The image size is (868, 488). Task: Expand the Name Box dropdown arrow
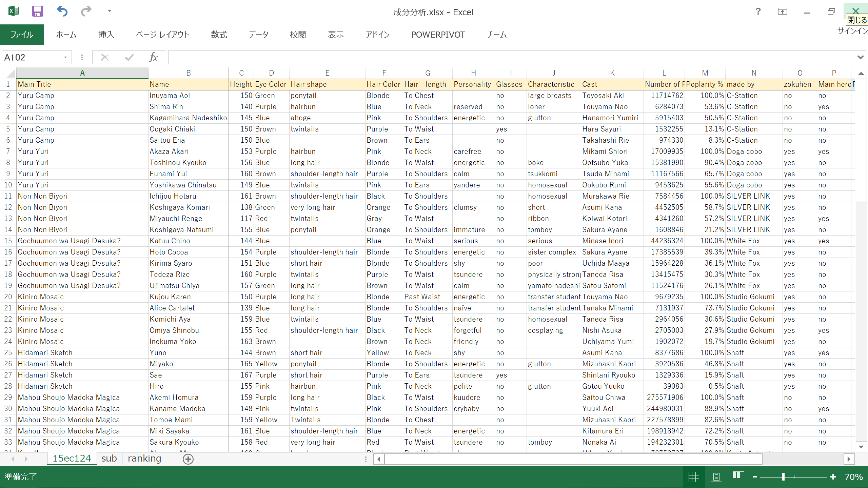point(66,57)
